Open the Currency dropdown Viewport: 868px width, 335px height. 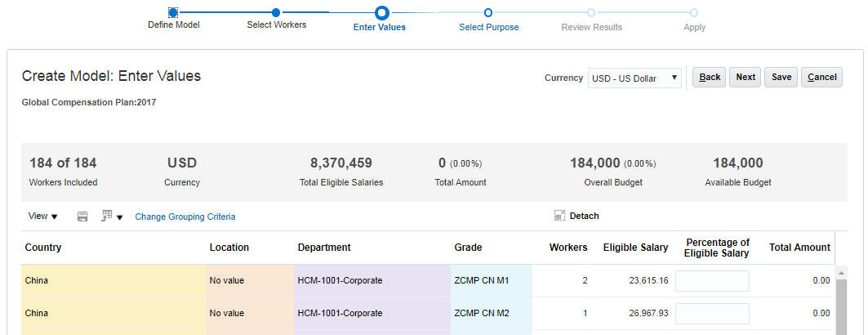634,78
